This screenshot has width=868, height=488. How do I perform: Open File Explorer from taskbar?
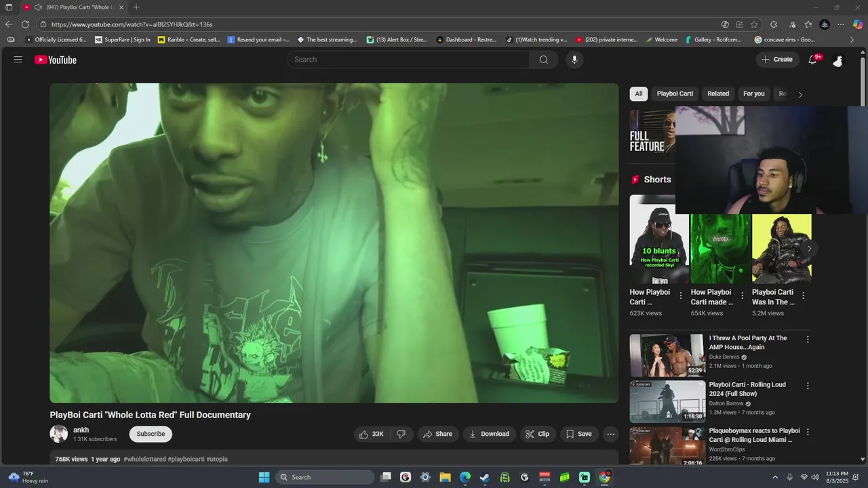click(446, 477)
